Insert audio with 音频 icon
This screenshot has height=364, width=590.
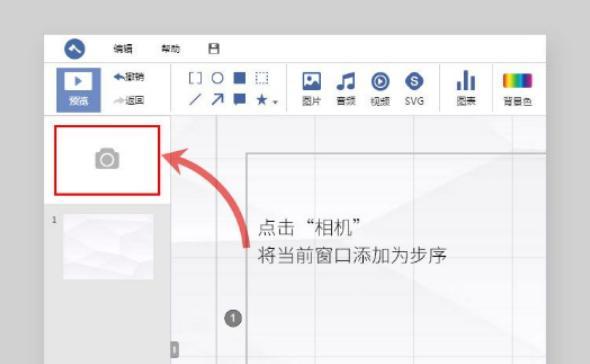[x=346, y=89]
